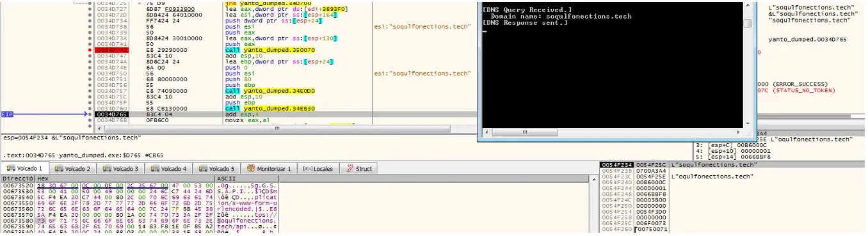Screen dimensions: 868x236
Task: Open the Struct tab
Action: coord(359,168)
